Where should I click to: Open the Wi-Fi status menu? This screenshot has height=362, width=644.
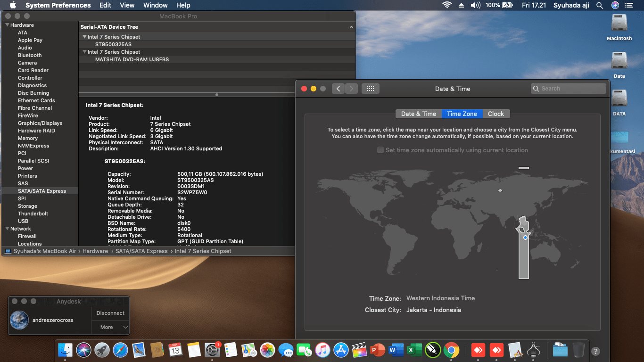click(446, 5)
